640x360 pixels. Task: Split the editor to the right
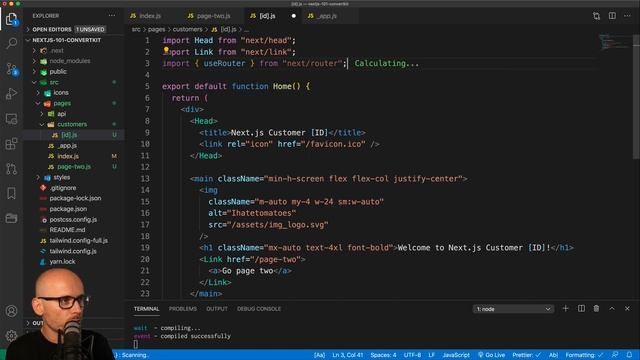(612, 16)
